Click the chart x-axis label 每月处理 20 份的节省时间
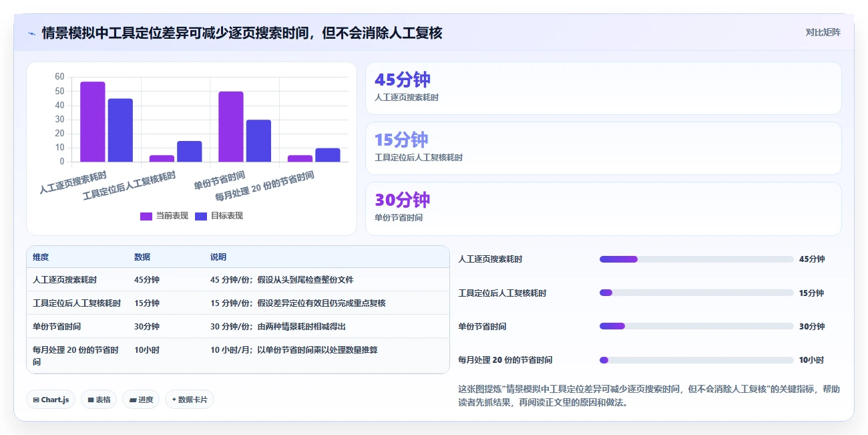The image size is (868, 435). tap(264, 186)
